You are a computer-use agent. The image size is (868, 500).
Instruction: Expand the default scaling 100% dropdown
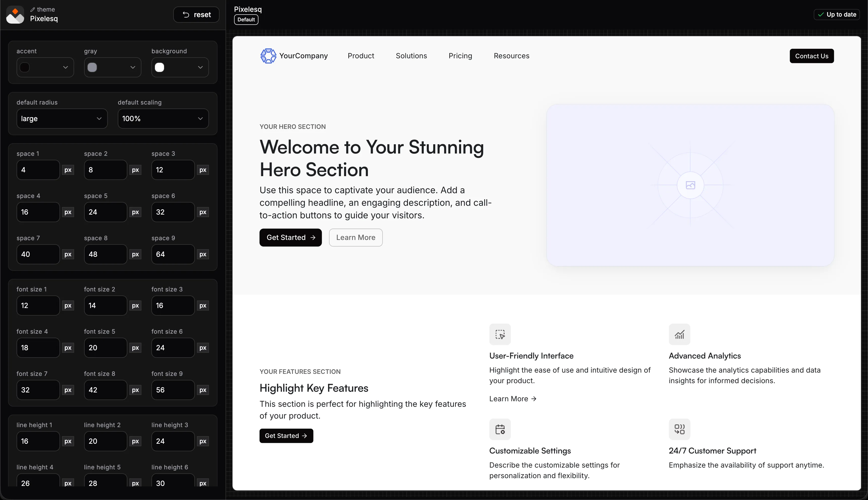click(x=163, y=119)
